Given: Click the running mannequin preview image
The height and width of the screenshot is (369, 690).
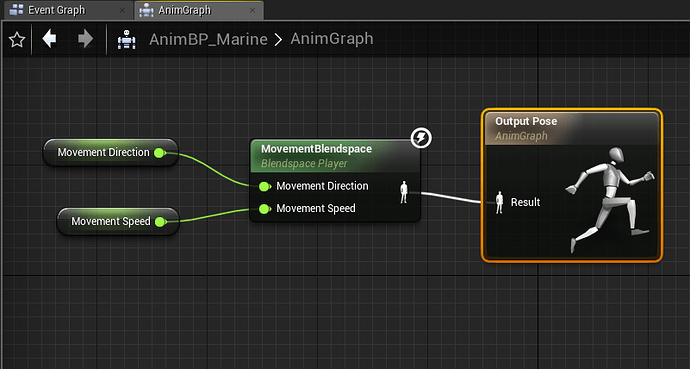Looking at the screenshot, I should click(610, 200).
